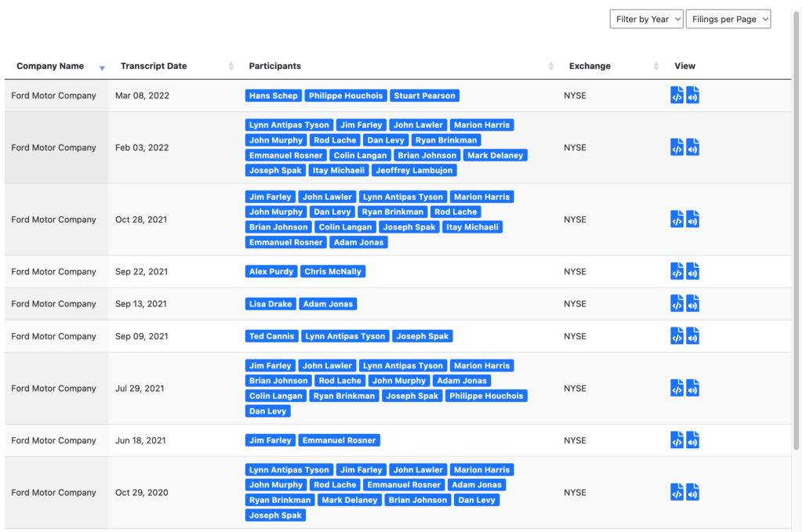This screenshot has width=803, height=532.
Task: Open the transcript text icon for Jun 18, 2021
Action: click(x=677, y=440)
